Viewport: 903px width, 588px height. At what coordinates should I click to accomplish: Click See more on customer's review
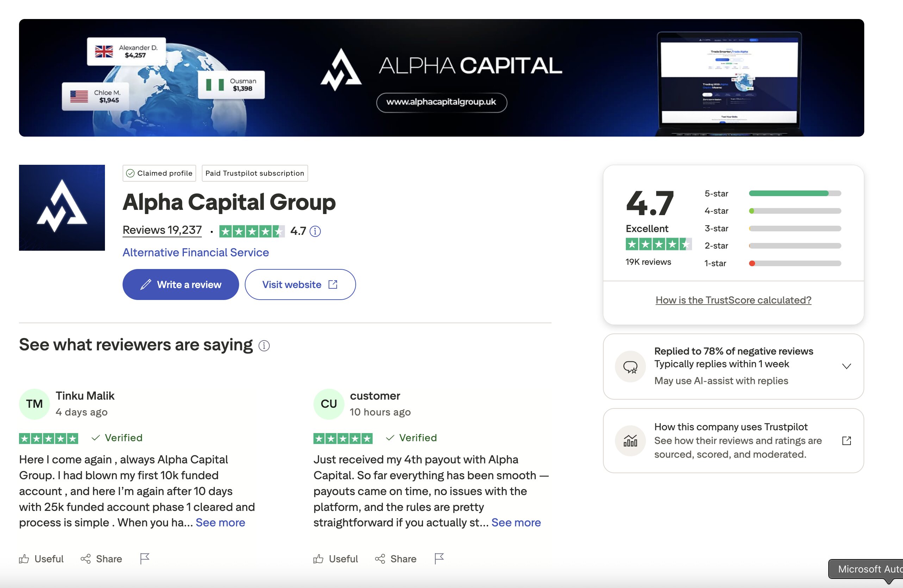pyautogui.click(x=516, y=523)
